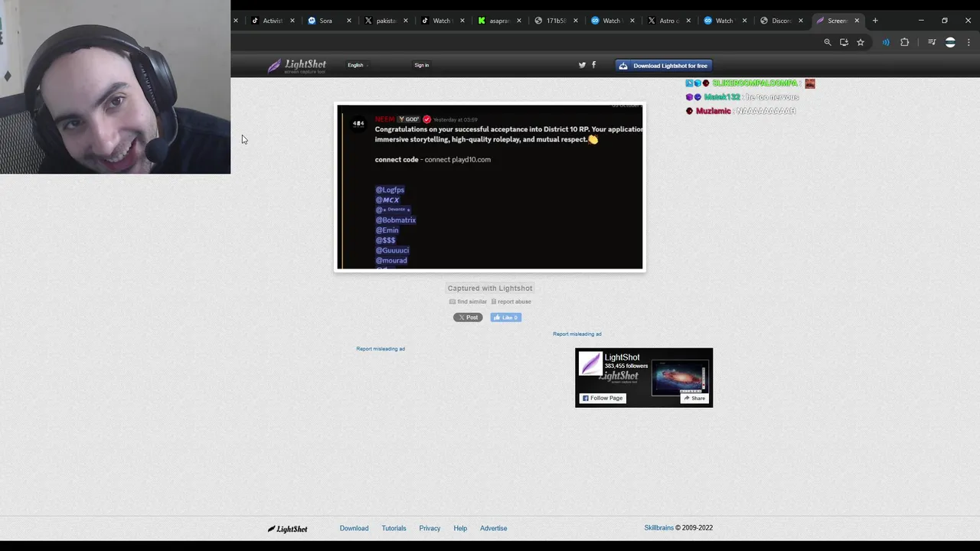The image size is (980, 551).
Task: Click the LightShot feather logo in header
Action: click(x=296, y=66)
